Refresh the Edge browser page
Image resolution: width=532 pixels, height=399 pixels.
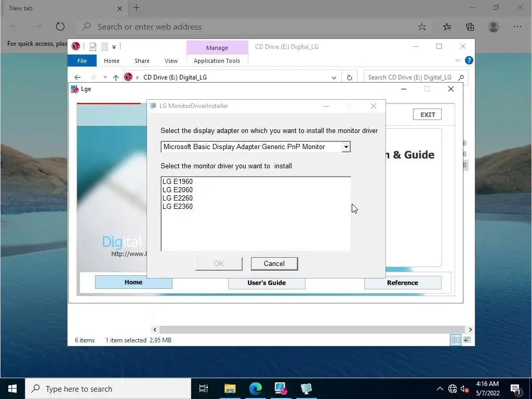(x=60, y=26)
